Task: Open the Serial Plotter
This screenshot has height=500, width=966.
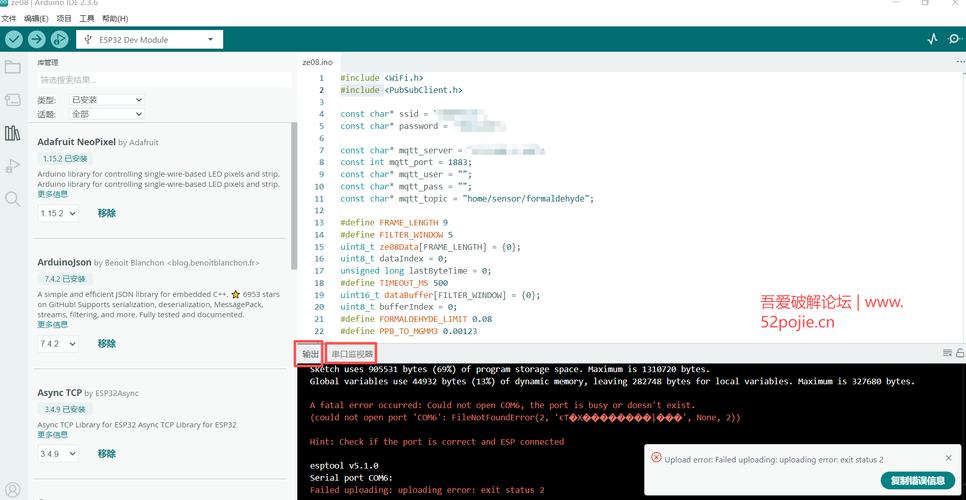Action: click(933, 39)
